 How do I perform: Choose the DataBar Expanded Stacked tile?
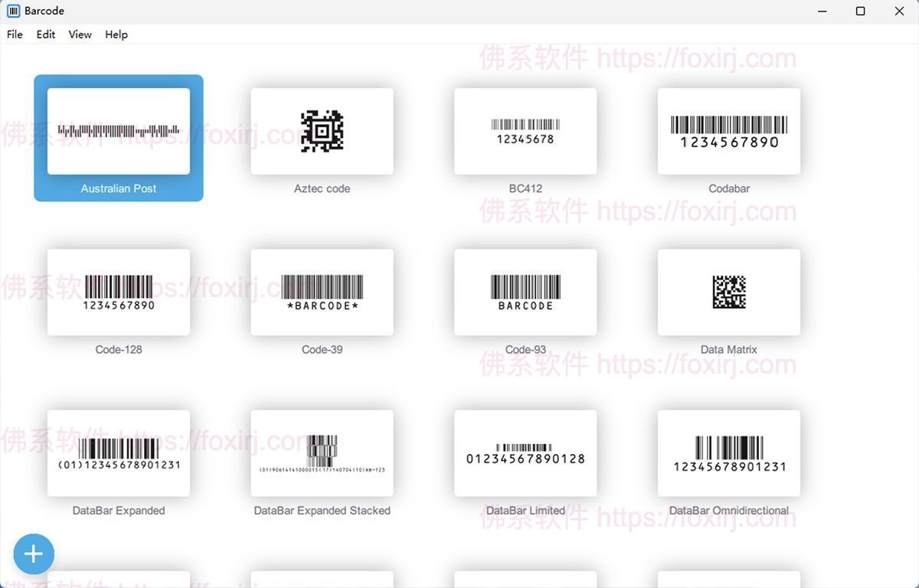[x=322, y=452]
